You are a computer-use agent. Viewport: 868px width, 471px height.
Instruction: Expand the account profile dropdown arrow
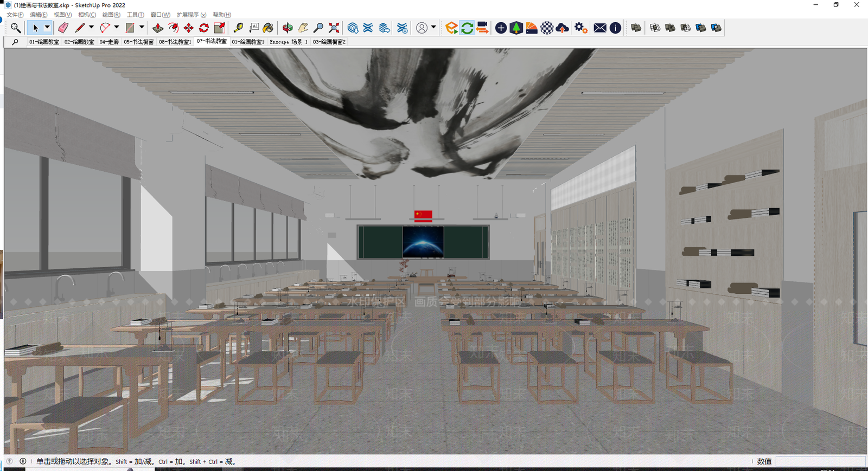[433, 28]
